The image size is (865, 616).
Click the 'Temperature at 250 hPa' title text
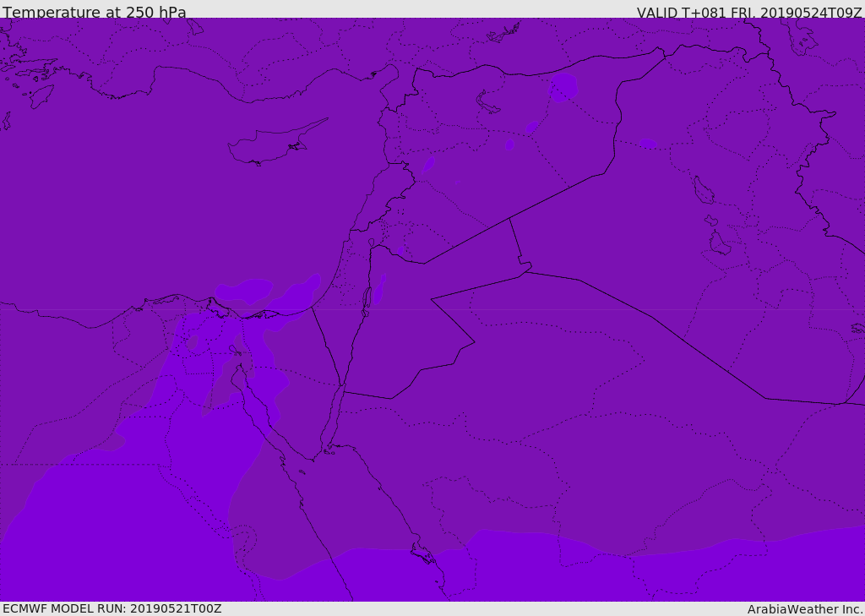pyautogui.click(x=95, y=12)
